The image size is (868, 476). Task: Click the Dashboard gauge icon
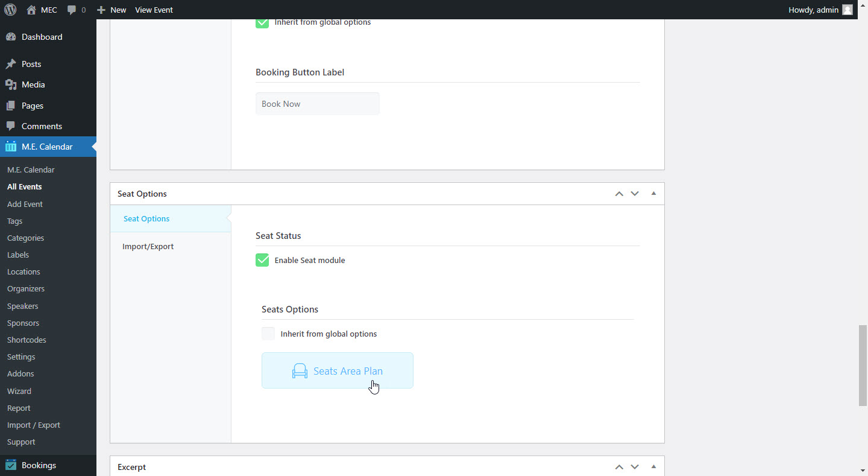11,37
